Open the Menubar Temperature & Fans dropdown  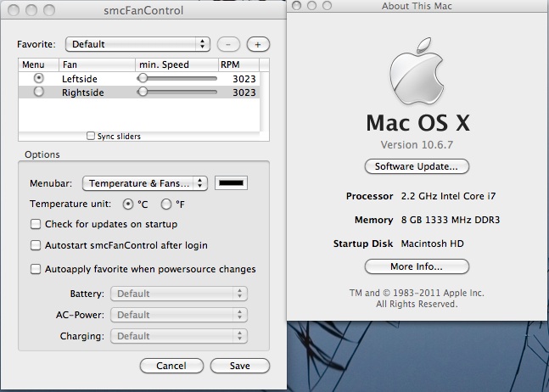click(x=145, y=183)
